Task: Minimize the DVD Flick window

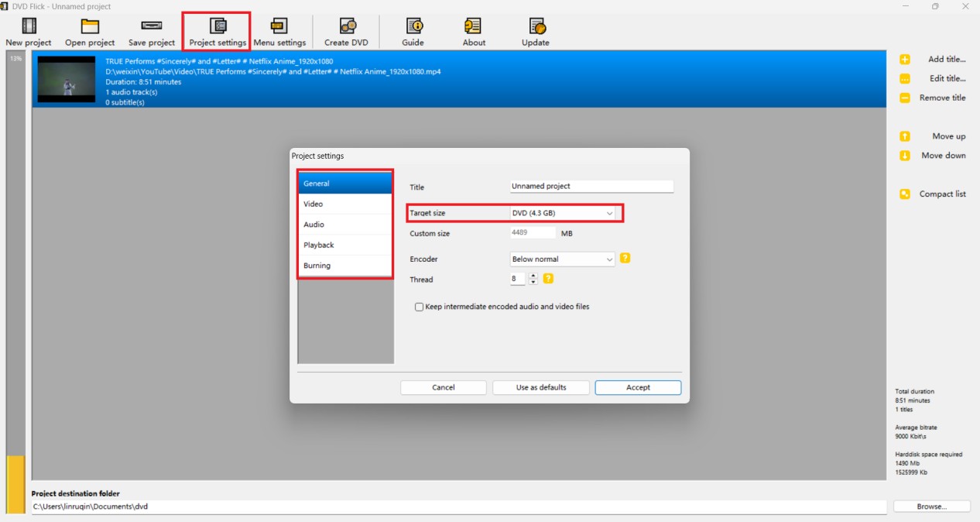Action: point(906,6)
